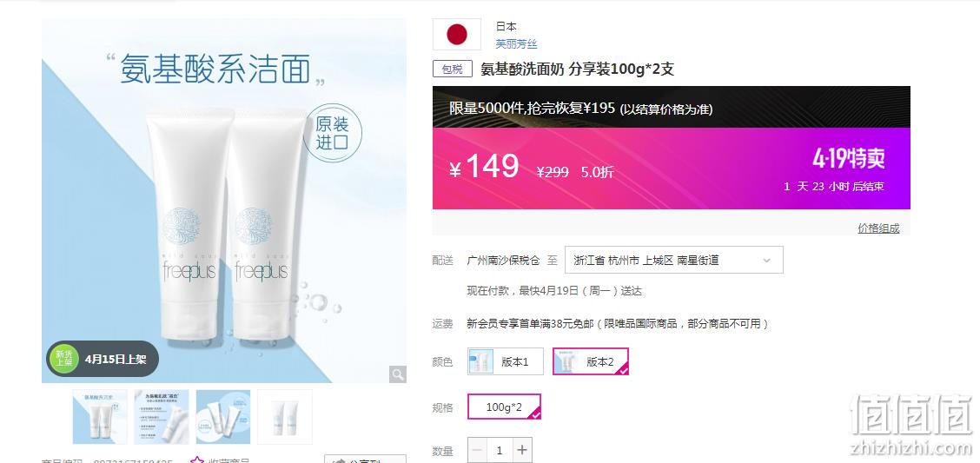The height and width of the screenshot is (463, 980).
Task: Click the quantity input field showing 1
Action: [x=500, y=450]
